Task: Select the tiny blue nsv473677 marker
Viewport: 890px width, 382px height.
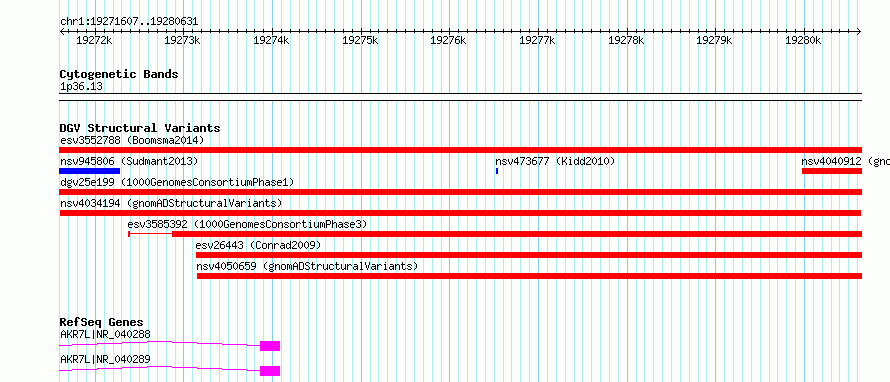Action: pyautogui.click(x=497, y=171)
